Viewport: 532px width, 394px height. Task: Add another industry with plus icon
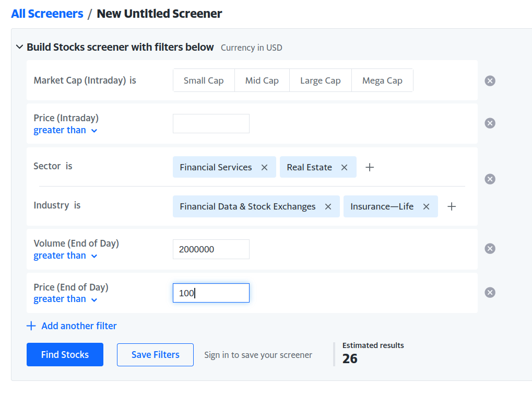(452, 206)
